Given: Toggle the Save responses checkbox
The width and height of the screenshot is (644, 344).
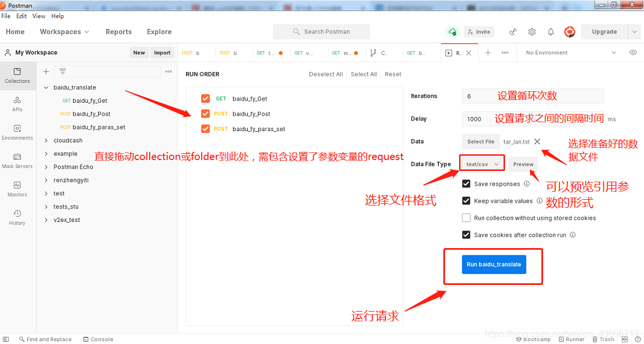Looking at the screenshot, I should point(466,184).
